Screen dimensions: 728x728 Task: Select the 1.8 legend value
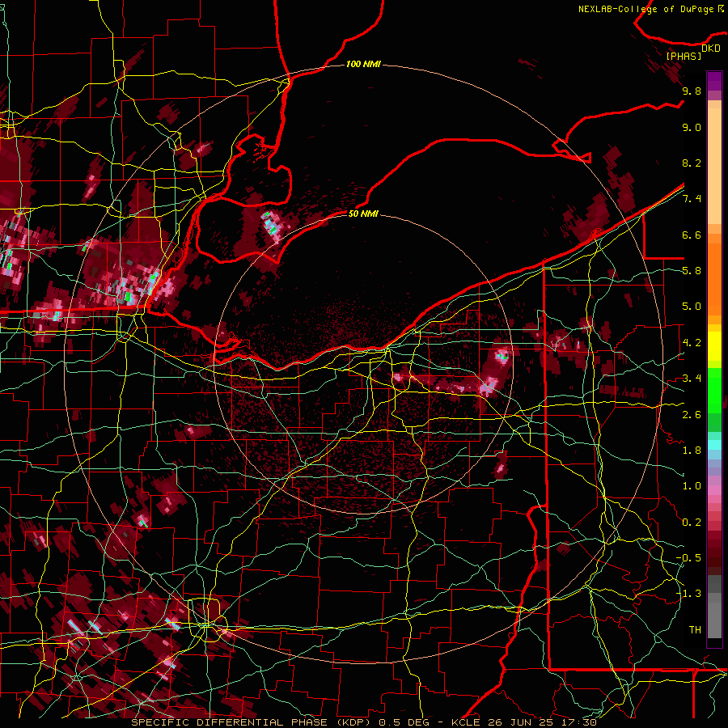(x=692, y=450)
